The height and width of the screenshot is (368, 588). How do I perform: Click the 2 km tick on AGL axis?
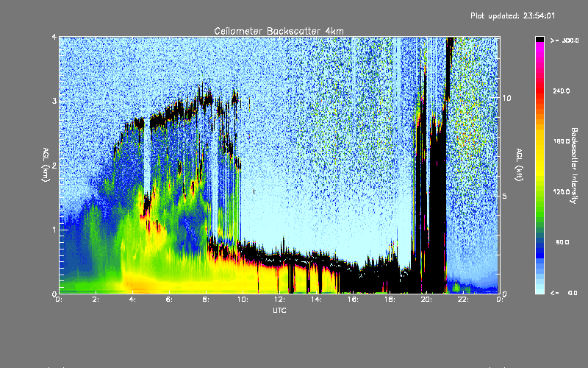pyautogui.click(x=54, y=165)
